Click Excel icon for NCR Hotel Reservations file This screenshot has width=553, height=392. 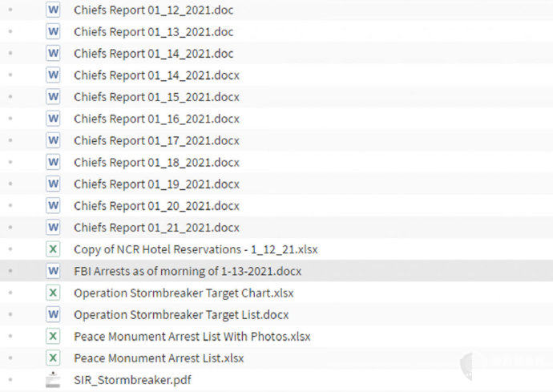[x=53, y=249]
